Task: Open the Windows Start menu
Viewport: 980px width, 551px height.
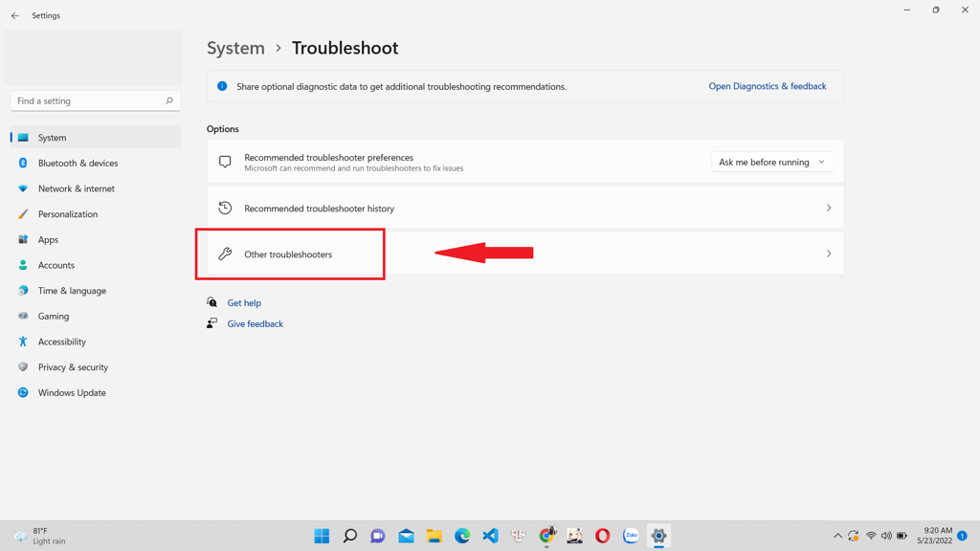Action: [x=322, y=536]
